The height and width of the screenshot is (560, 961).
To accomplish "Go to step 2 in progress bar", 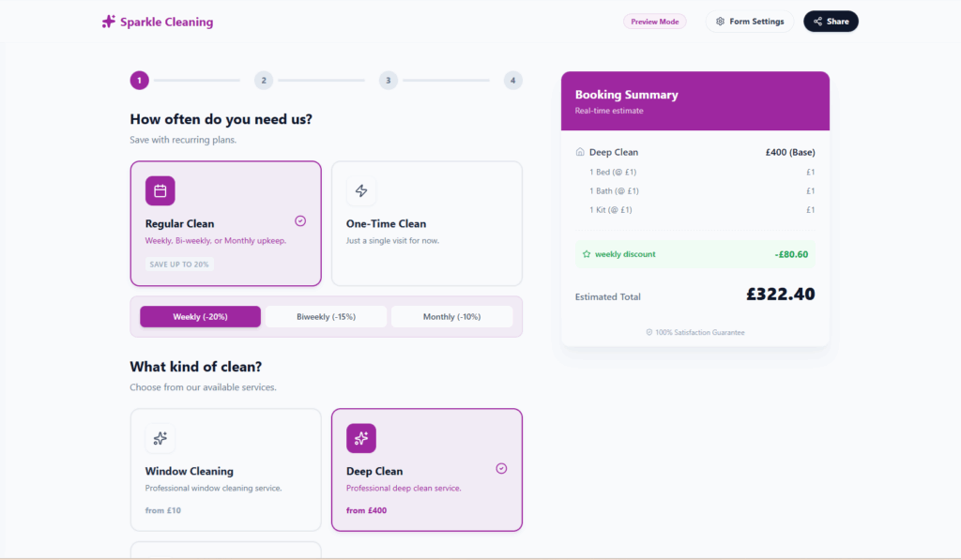I will tap(264, 81).
